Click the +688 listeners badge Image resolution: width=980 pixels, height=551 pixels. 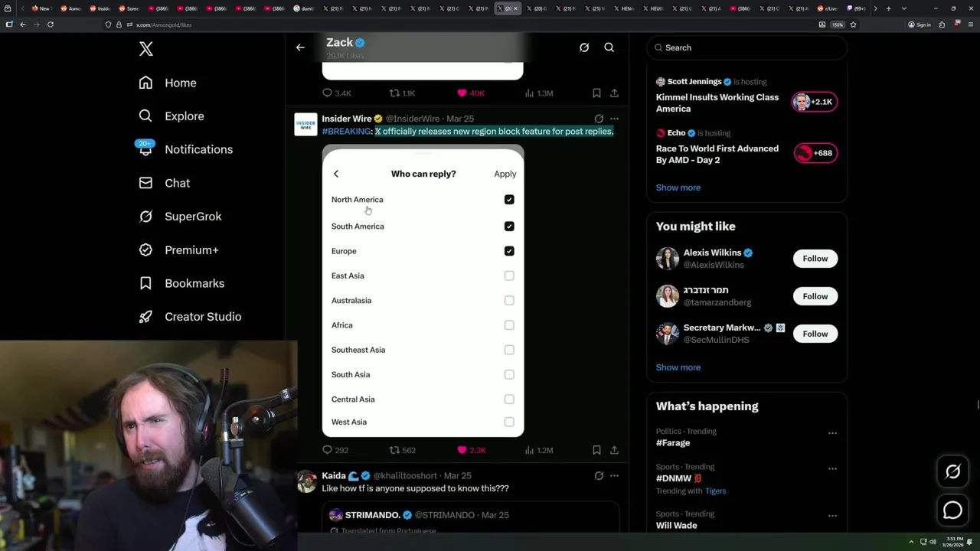[815, 153]
